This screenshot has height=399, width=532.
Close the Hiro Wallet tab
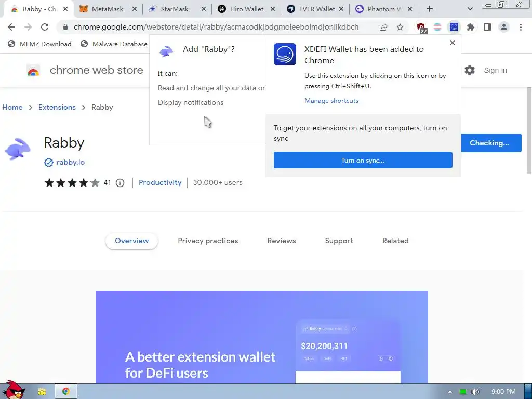coord(272,9)
